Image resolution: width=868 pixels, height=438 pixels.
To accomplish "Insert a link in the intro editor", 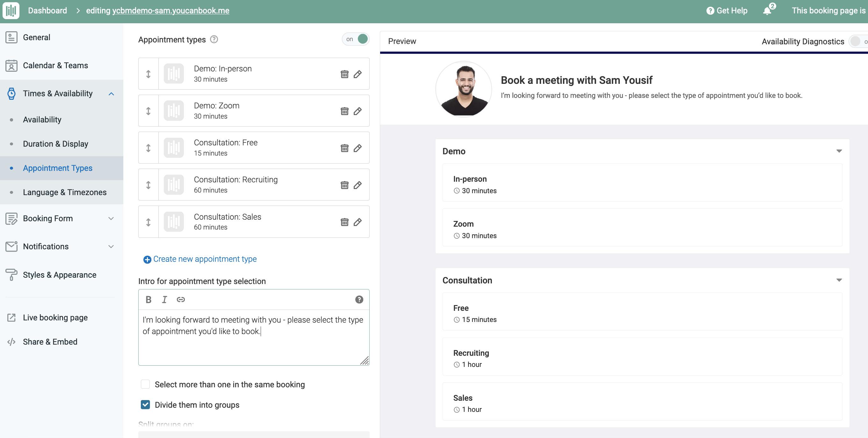I will 181,299.
